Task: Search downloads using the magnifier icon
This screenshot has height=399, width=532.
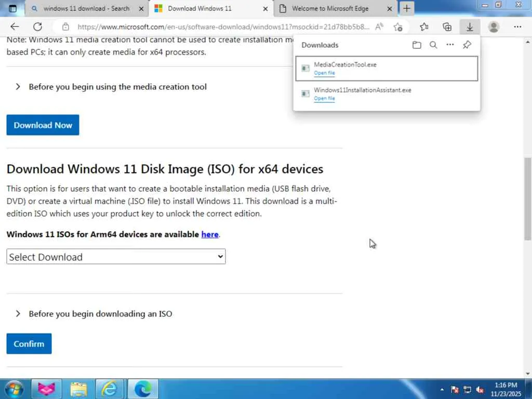Action: click(433, 45)
